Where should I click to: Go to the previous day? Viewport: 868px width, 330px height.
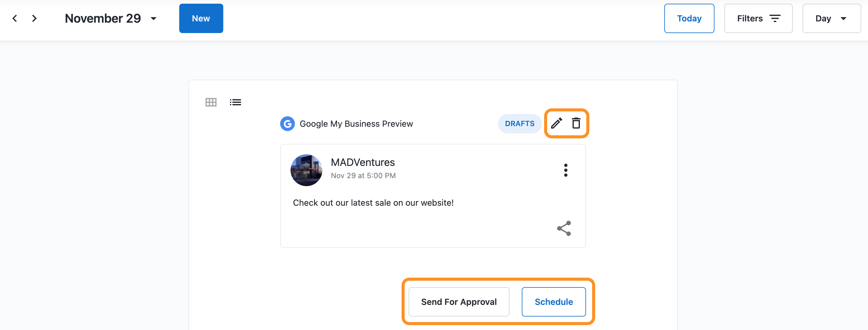click(15, 19)
